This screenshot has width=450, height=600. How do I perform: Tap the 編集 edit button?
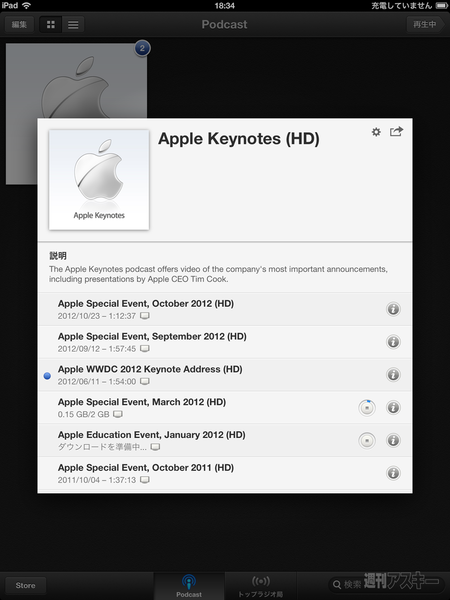click(19, 25)
